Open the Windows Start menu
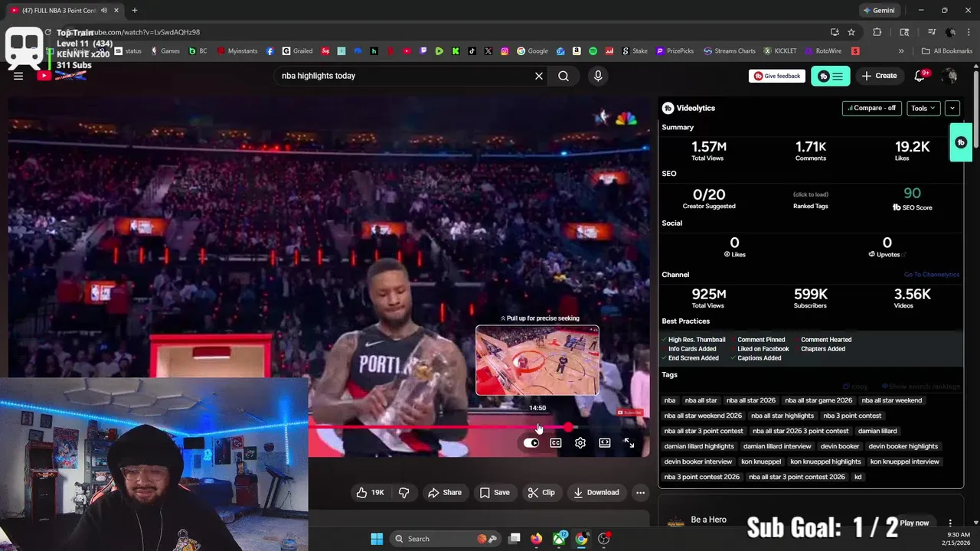The image size is (980, 551). click(377, 539)
